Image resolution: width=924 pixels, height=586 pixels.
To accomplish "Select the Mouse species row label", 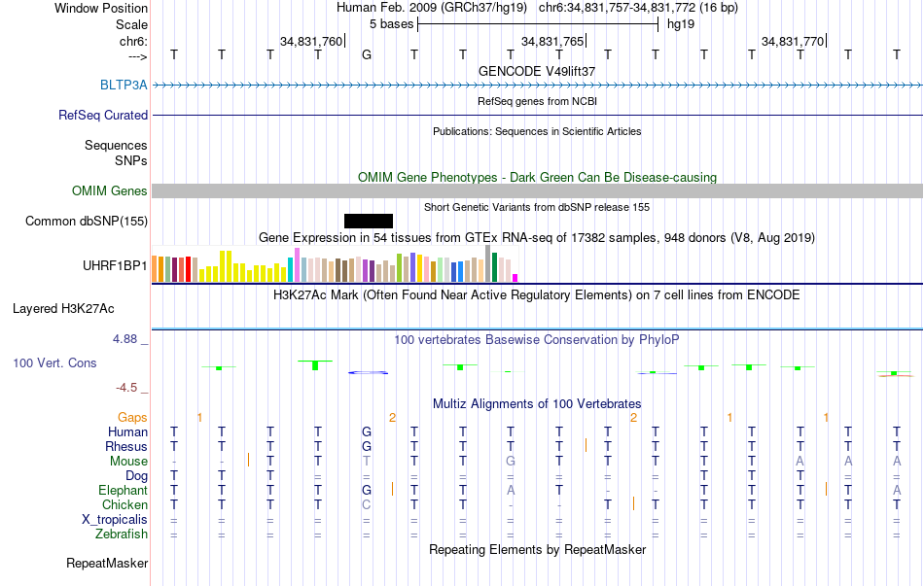I will (x=128, y=462).
